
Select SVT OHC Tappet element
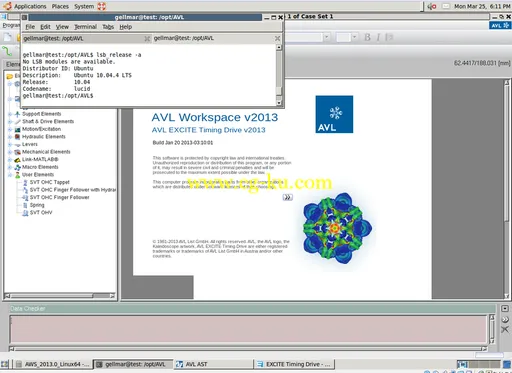[49, 182]
